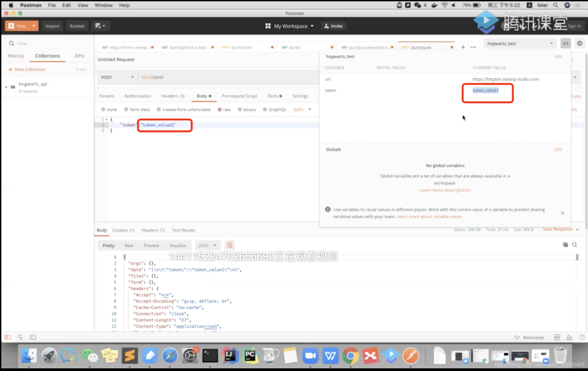Open Terminal from the Dock
The height and width of the screenshot is (371, 588).
click(x=210, y=356)
